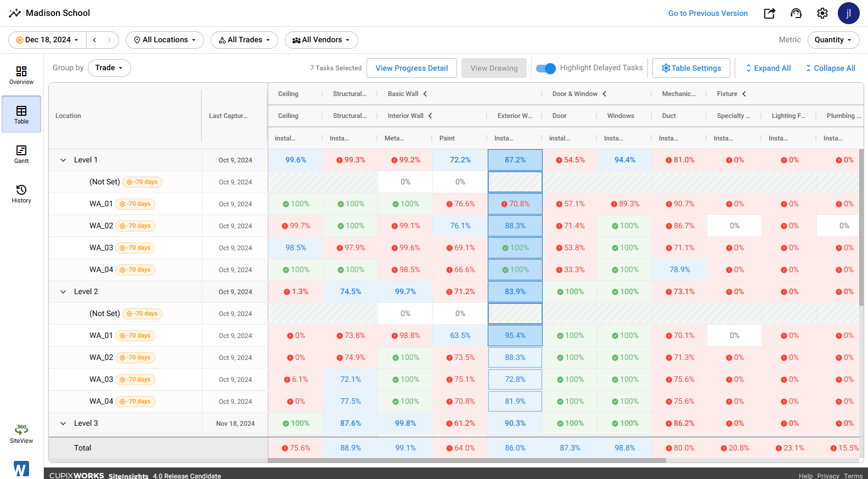Click the horizontal table scrollbar
Screen dimensions: 868x479
pyautogui.click(x=466, y=461)
